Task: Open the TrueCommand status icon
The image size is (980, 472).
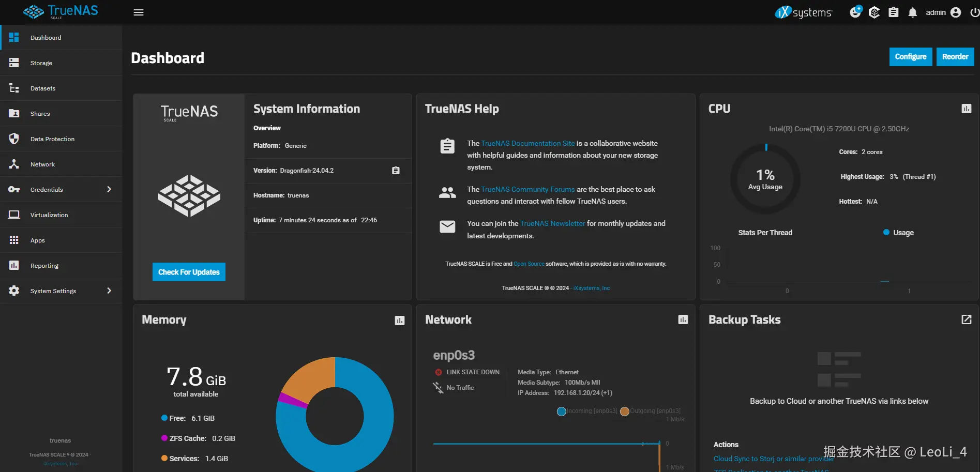Action: tap(874, 12)
